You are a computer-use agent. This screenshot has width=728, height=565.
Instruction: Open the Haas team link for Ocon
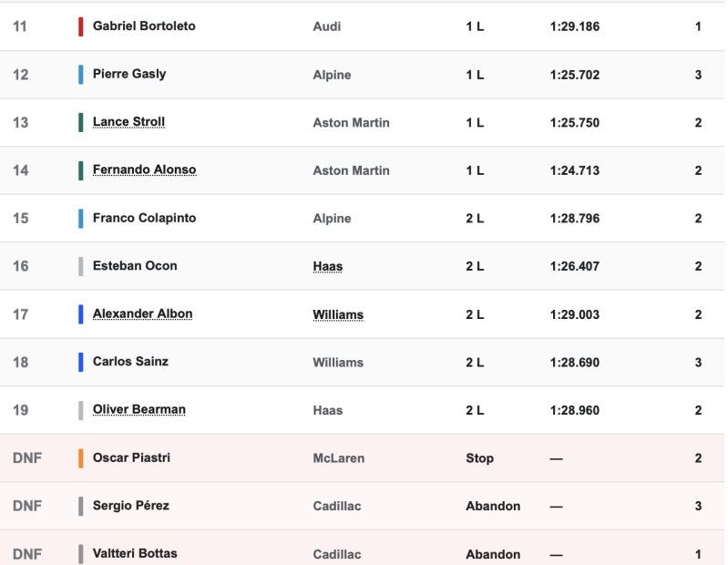tap(328, 266)
